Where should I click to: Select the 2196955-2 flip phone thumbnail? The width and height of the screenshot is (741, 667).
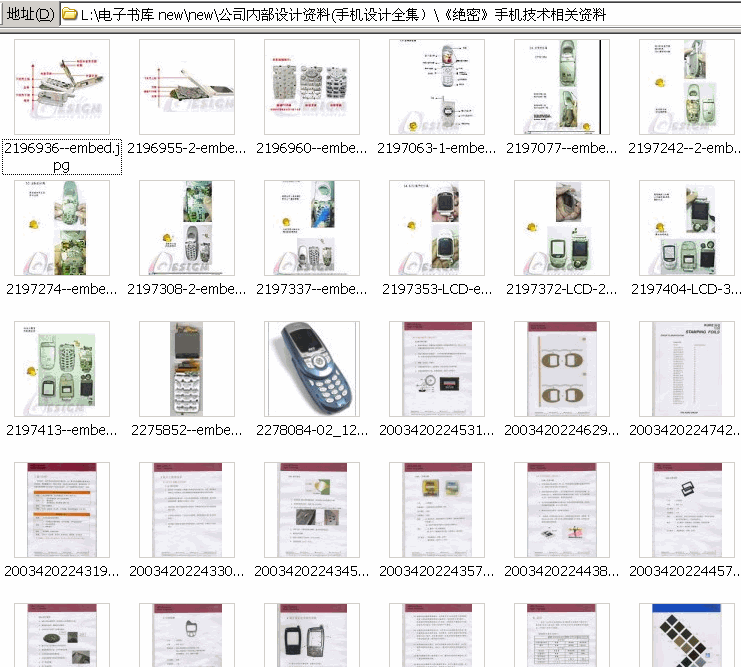click(187, 87)
